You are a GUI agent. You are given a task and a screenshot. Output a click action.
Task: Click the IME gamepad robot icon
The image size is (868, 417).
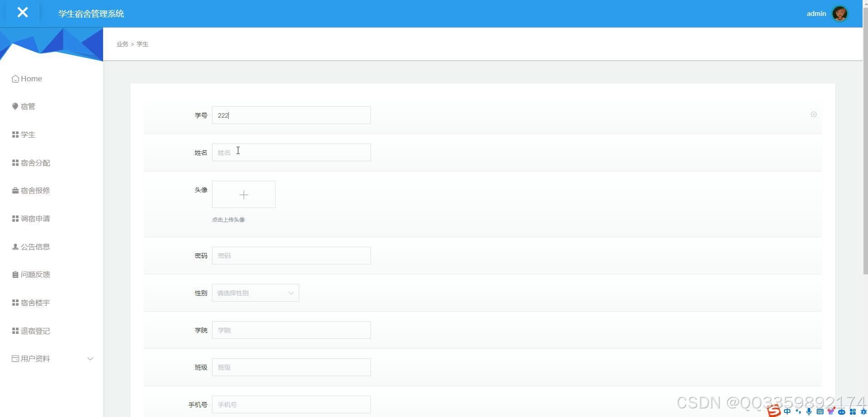coord(842,412)
